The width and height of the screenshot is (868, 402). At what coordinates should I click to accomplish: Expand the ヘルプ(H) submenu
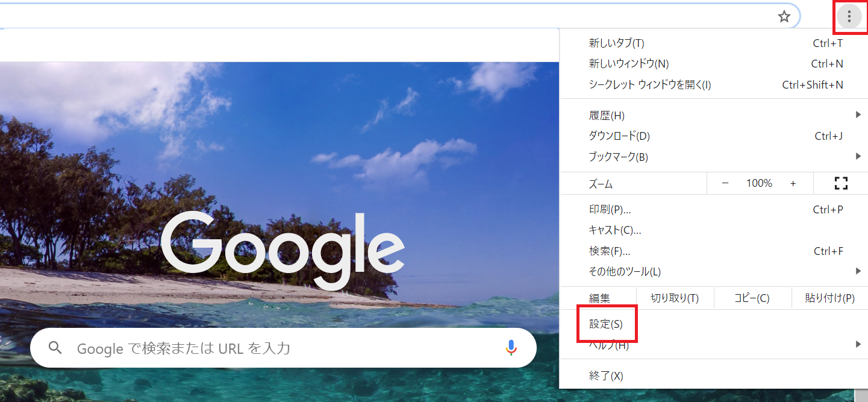(713, 345)
